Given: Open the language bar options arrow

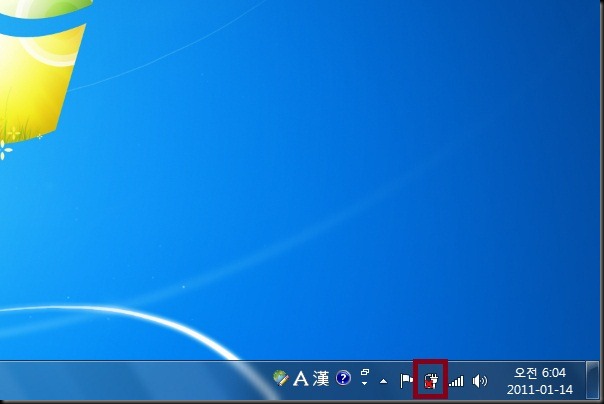Looking at the screenshot, I should point(365,384).
